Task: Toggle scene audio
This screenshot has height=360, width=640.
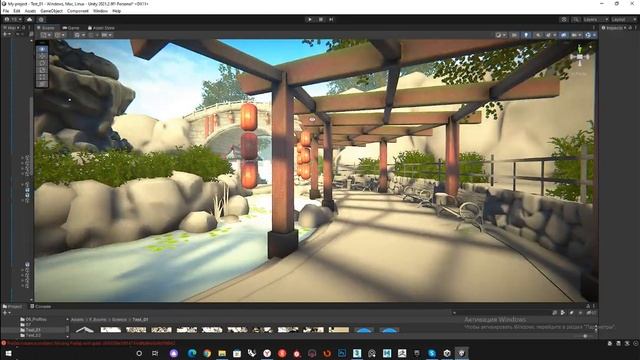Action: click(x=538, y=35)
